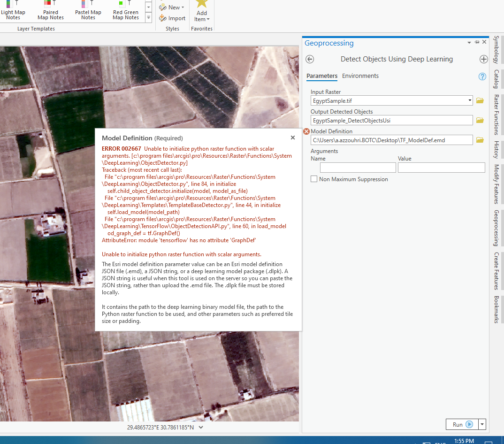The width and height of the screenshot is (504, 444).
Task: Enable Non Maximum Suppression
Action: (x=314, y=179)
